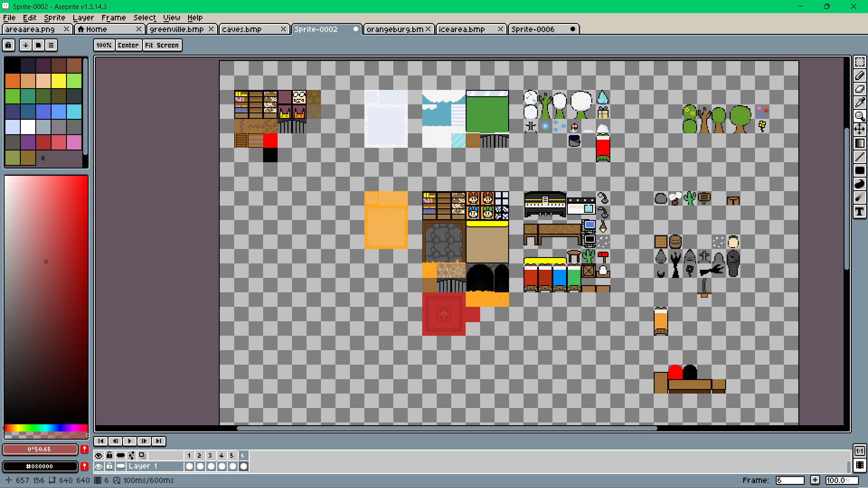Toggle lock icon of Layer 1
This screenshot has height=488, width=868.
(109, 466)
